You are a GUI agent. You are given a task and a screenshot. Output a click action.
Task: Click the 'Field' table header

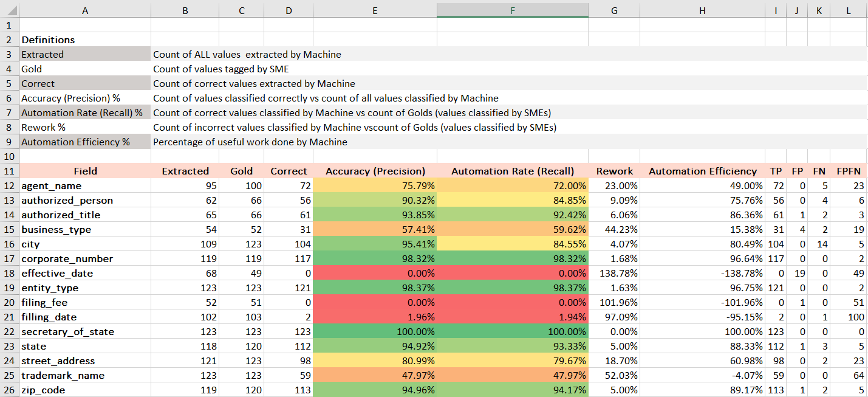[x=85, y=171]
